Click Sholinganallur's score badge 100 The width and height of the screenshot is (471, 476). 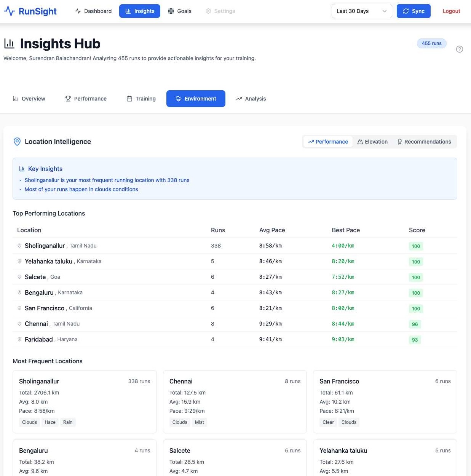pos(416,246)
